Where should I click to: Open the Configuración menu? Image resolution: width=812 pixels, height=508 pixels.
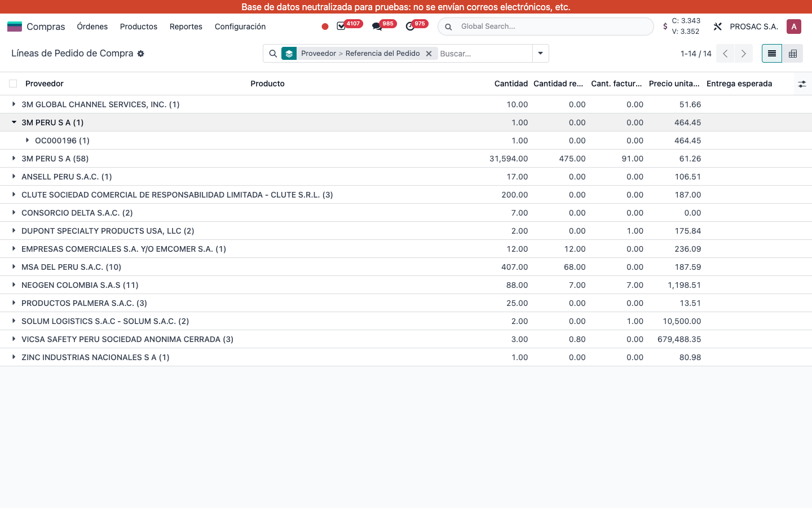tap(240, 27)
